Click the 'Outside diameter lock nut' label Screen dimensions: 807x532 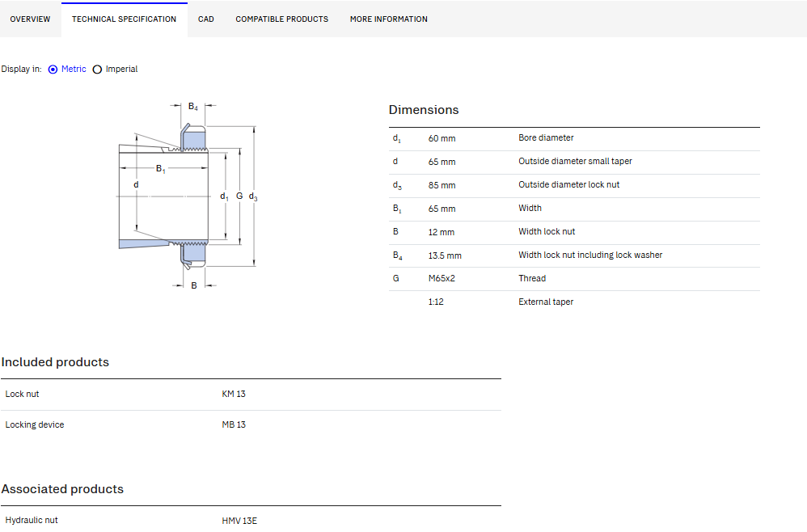point(569,184)
